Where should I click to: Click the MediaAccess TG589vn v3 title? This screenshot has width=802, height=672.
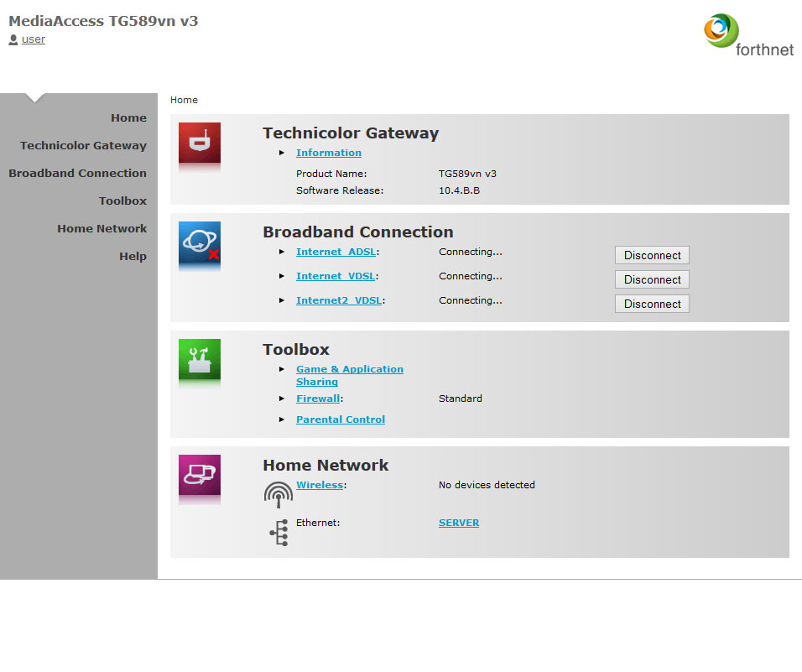click(x=103, y=21)
